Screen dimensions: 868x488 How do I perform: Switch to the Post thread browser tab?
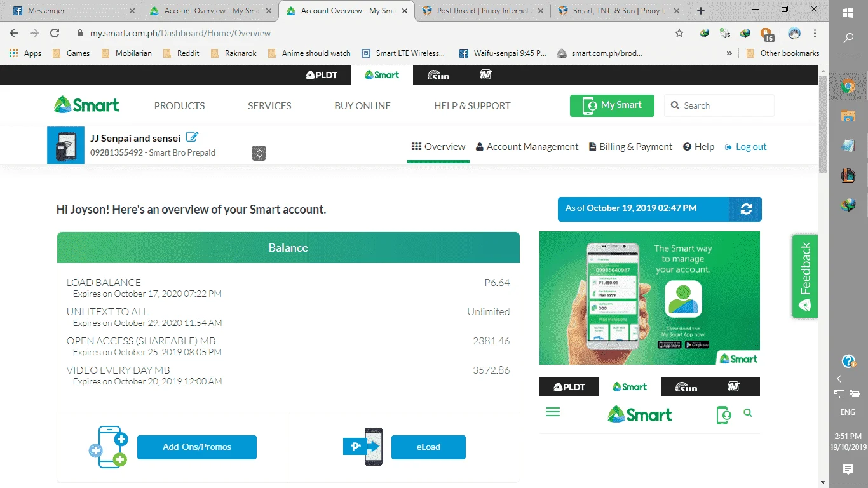click(482, 11)
